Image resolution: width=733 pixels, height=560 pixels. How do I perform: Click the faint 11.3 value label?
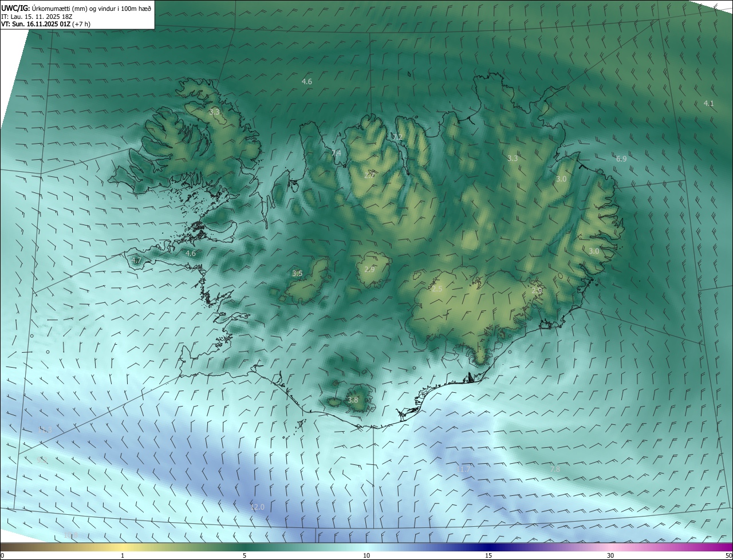(x=45, y=429)
